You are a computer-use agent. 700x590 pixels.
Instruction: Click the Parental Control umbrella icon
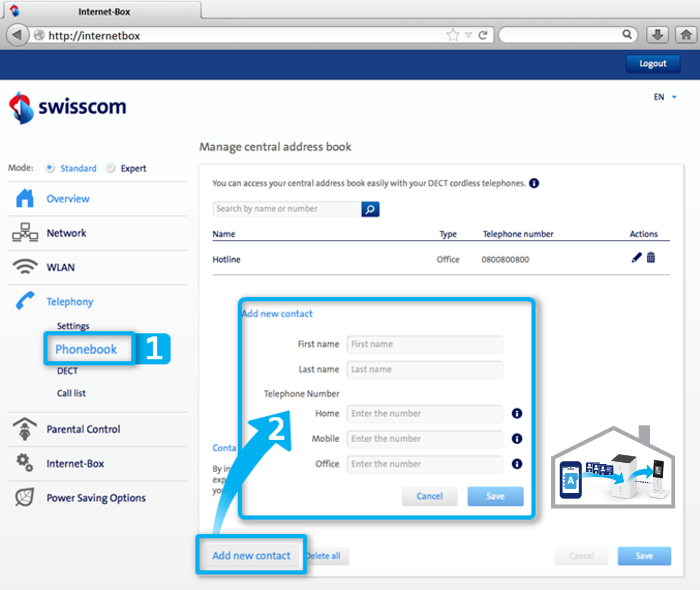tap(25, 429)
